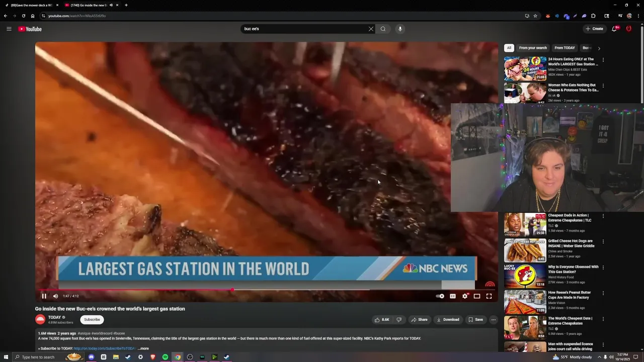Select the 'From TODAY' chip
Viewport: 644px width, 362px height.
click(565, 48)
